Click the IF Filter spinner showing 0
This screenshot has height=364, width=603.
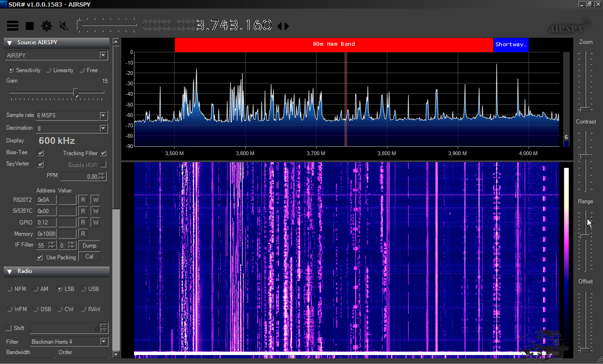[x=67, y=245]
